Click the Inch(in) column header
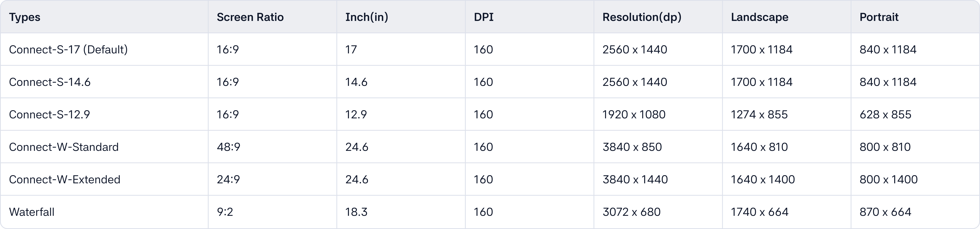 click(x=366, y=17)
